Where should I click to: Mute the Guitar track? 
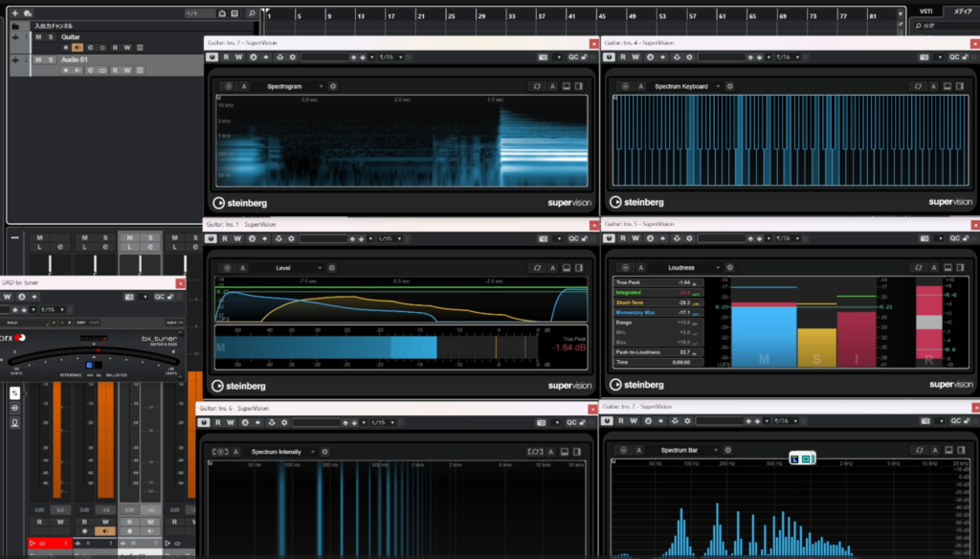[x=38, y=37]
